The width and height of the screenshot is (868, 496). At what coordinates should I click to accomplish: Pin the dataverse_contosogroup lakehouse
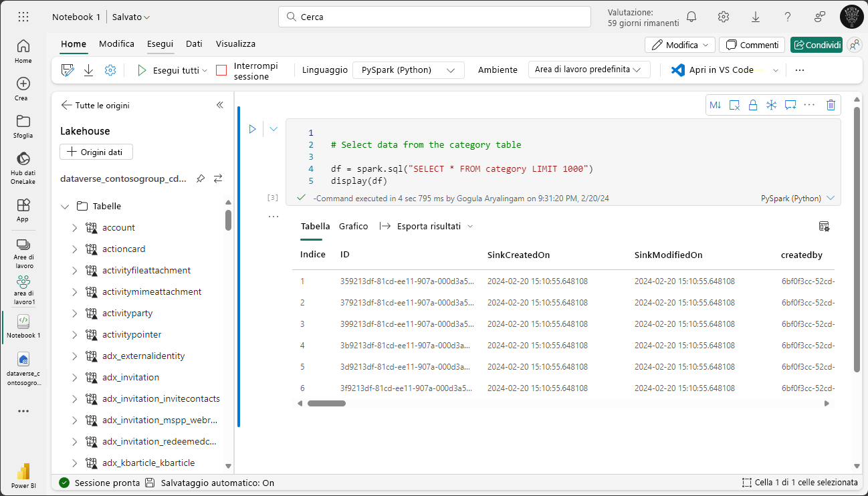tap(200, 179)
